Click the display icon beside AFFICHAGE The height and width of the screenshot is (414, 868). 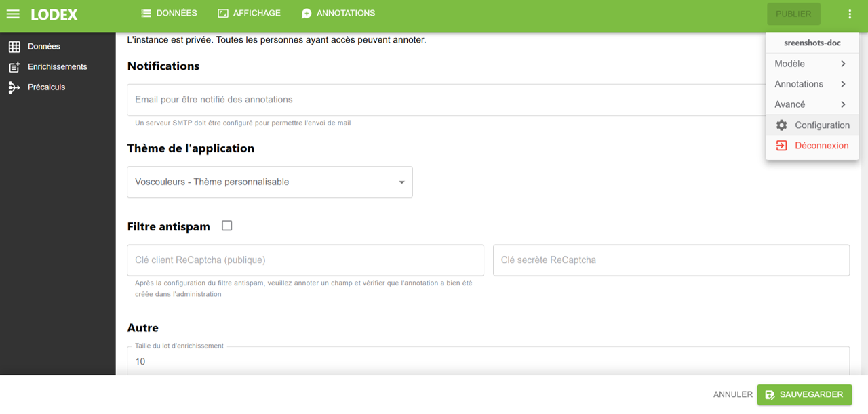pyautogui.click(x=222, y=12)
